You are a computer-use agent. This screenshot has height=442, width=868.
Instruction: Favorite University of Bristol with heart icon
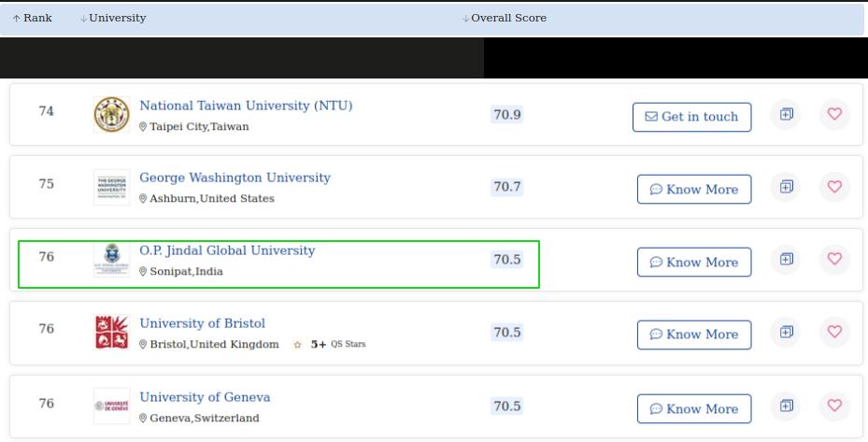[x=834, y=332]
